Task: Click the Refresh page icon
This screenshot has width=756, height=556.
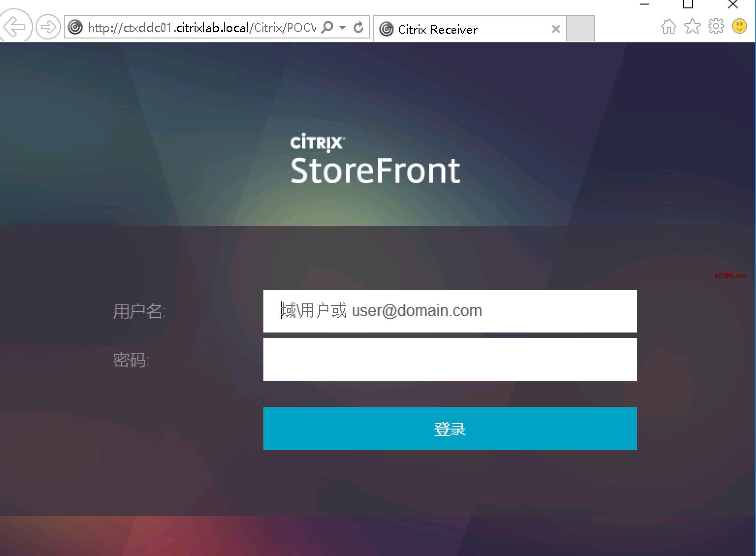Action: 358,27
